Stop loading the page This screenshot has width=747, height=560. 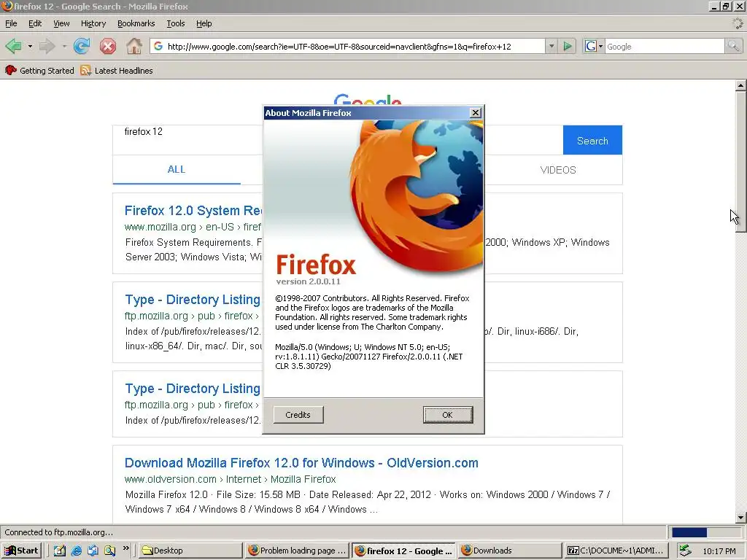108,46
